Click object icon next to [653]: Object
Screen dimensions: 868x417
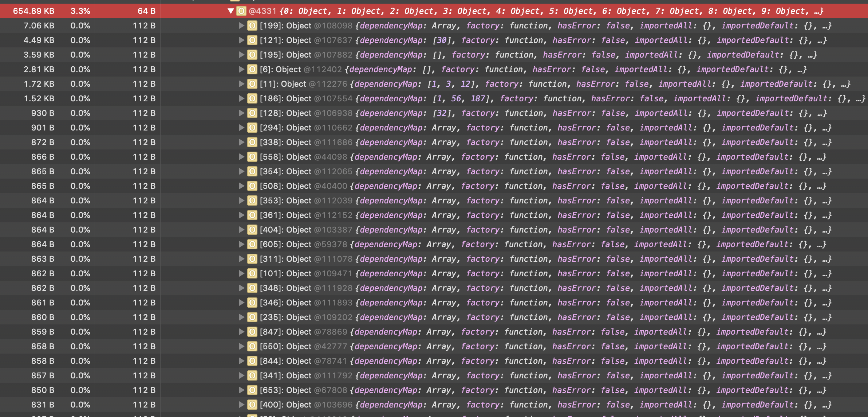[252, 390]
